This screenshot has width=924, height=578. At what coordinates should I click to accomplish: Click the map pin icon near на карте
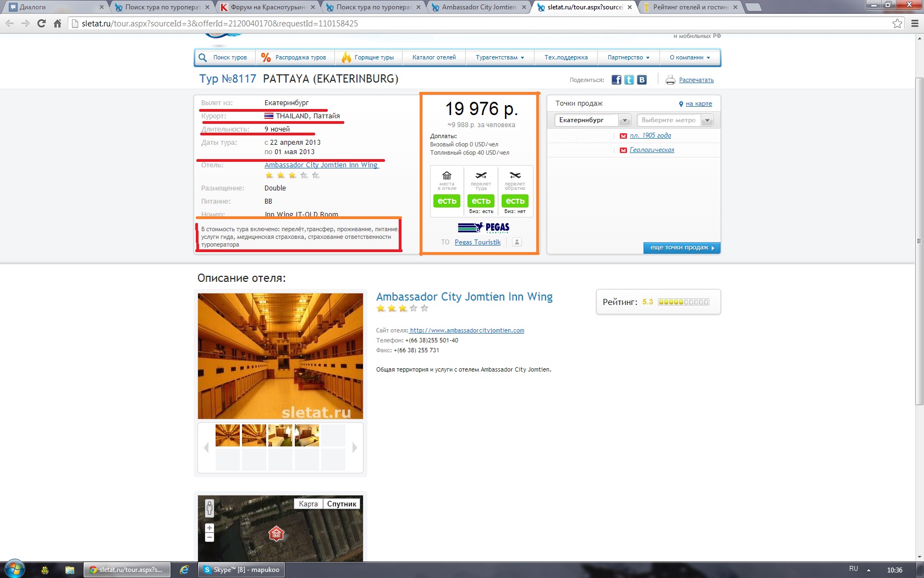pyautogui.click(x=681, y=104)
